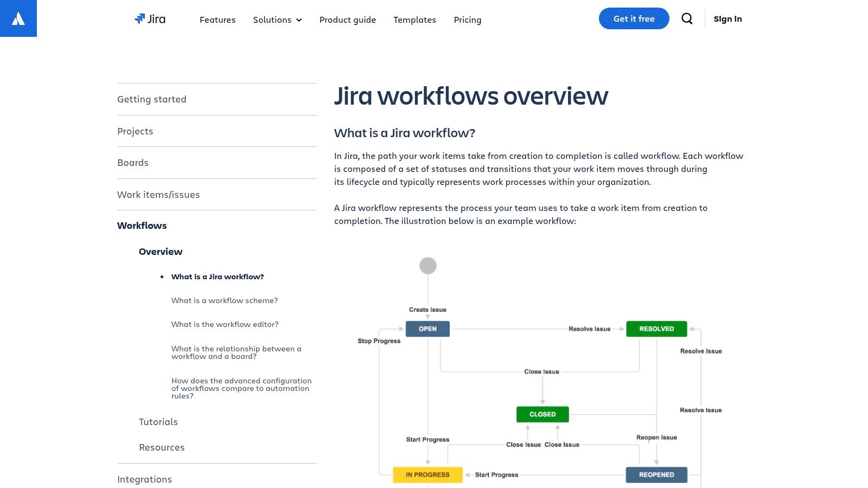Click the REOPENED status box
Screen dimensions: 868x488
click(x=656, y=474)
